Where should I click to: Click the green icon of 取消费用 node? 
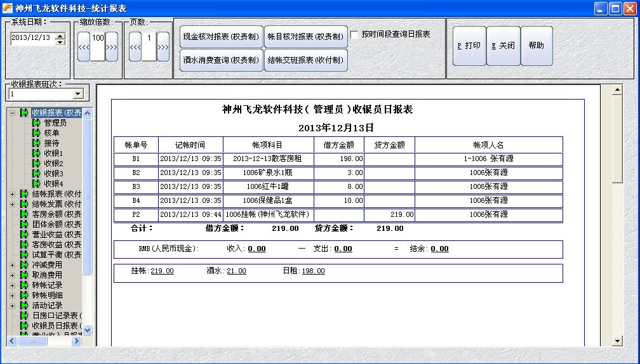click(x=25, y=275)
